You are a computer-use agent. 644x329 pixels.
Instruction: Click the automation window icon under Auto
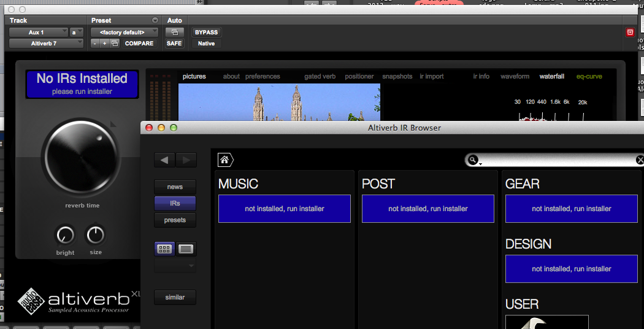coord(174,33)
